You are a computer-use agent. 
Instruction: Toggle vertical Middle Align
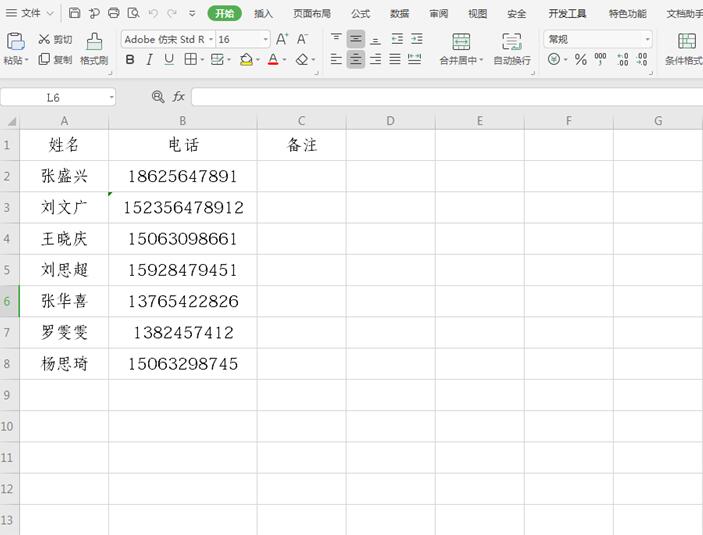click(x=356, y=39)
